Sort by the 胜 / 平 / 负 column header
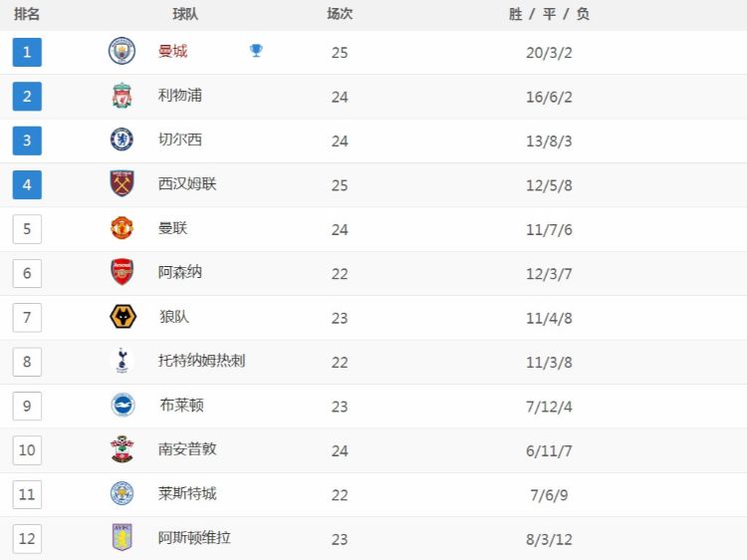 pyautogui.click(x=549, y=14)
